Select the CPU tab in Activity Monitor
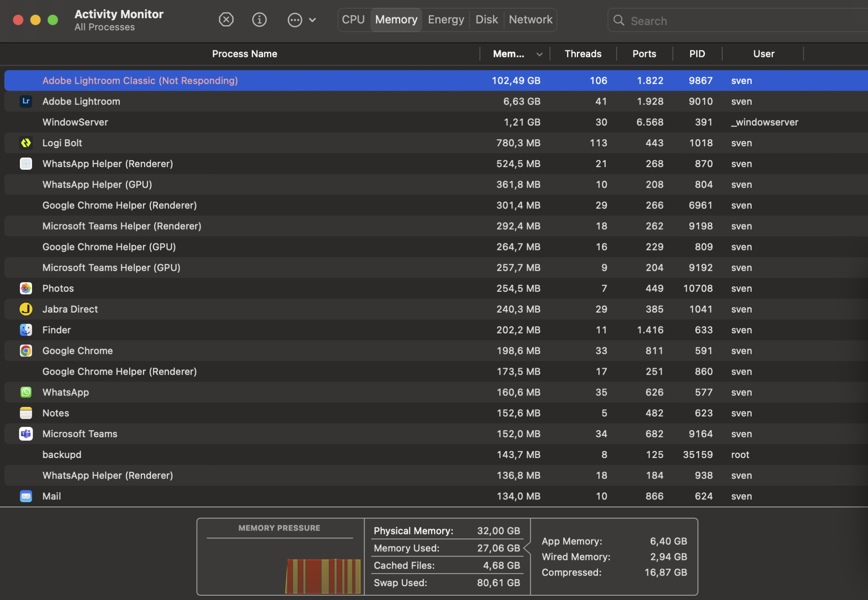The width and height of the screenshot is (868, 600). tap(353, 19)
